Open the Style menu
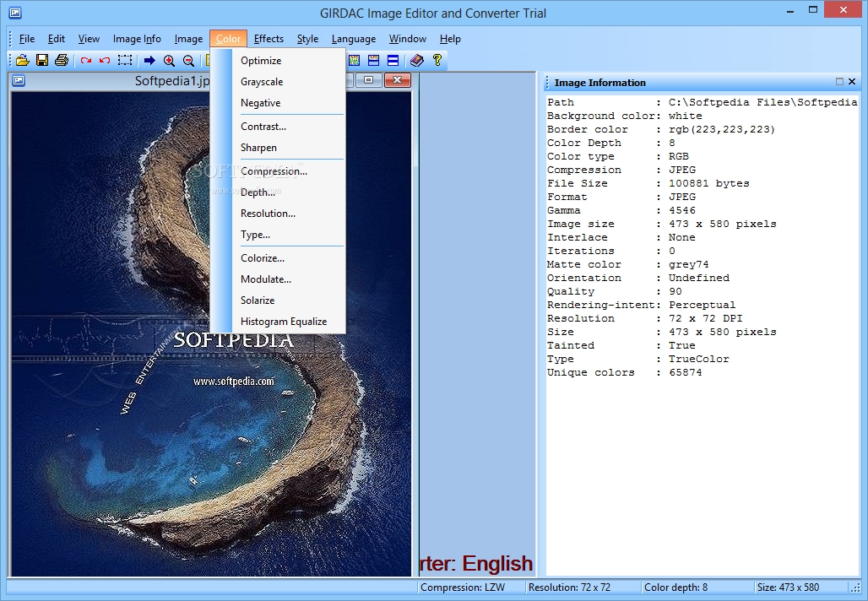The width and height of the screenshot is (868, 601). point(307,39)
